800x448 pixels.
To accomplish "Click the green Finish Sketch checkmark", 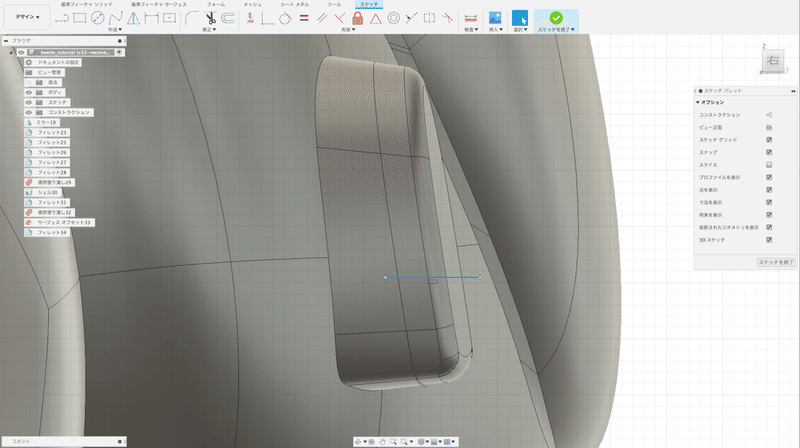I will [x=555, y=17].
